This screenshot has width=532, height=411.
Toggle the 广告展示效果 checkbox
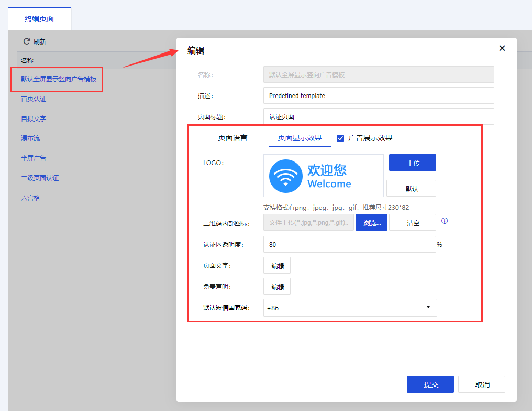pyautogui.click(x=340, y=138)
